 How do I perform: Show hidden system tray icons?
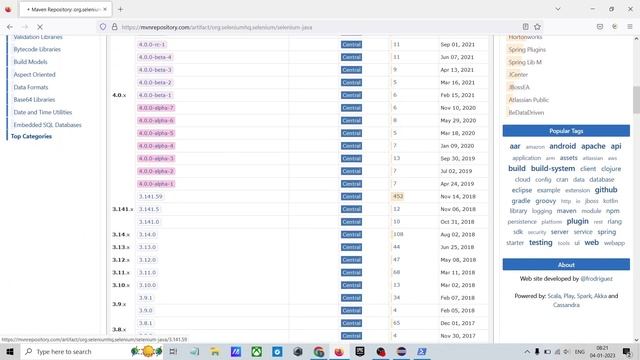click(527, 351)
